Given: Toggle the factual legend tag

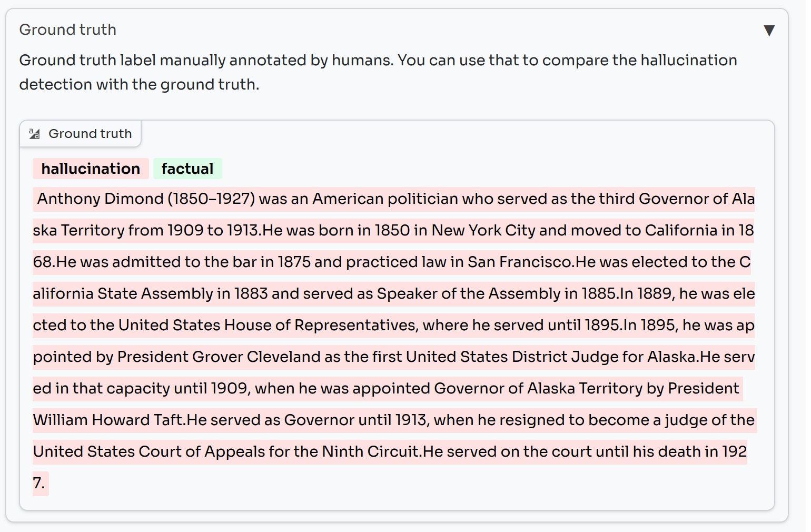Looking at the screenshot, I should [187, 169].
